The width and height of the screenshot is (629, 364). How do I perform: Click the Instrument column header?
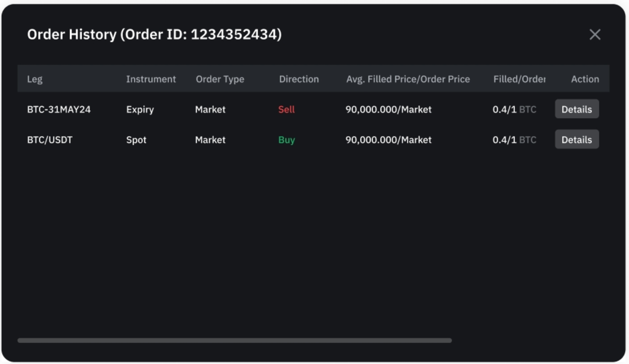151,79
